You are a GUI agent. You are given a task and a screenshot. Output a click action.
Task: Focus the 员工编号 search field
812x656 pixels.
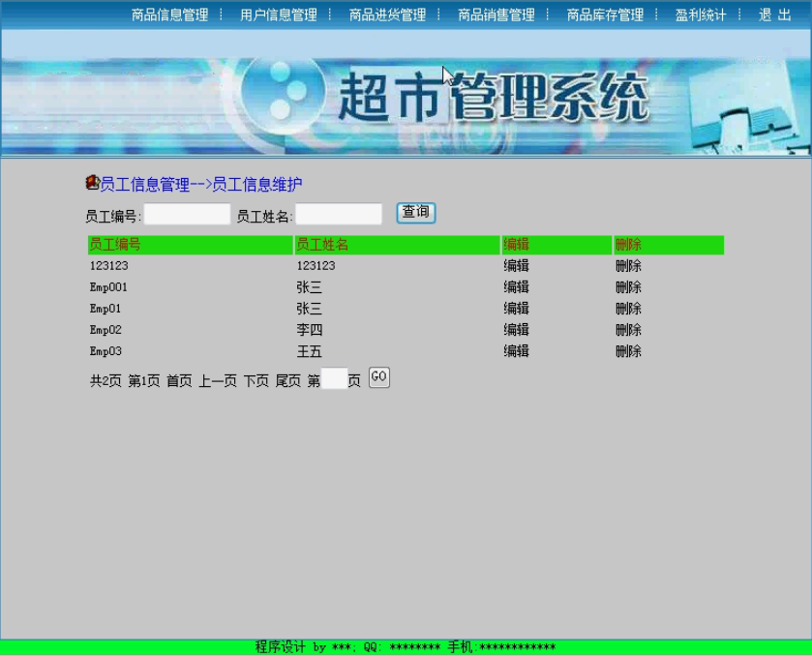187,214
